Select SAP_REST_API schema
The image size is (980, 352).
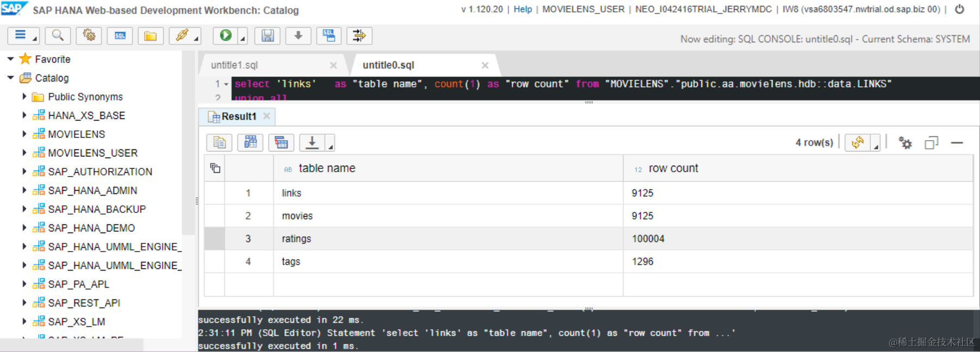tap(84, 303)
